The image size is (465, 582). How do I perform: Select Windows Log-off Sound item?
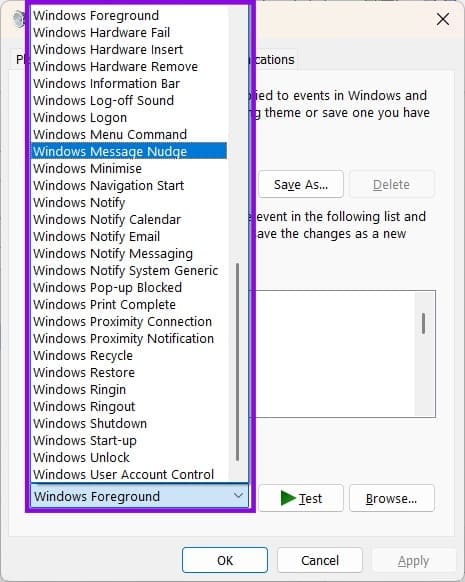(129, 101)
